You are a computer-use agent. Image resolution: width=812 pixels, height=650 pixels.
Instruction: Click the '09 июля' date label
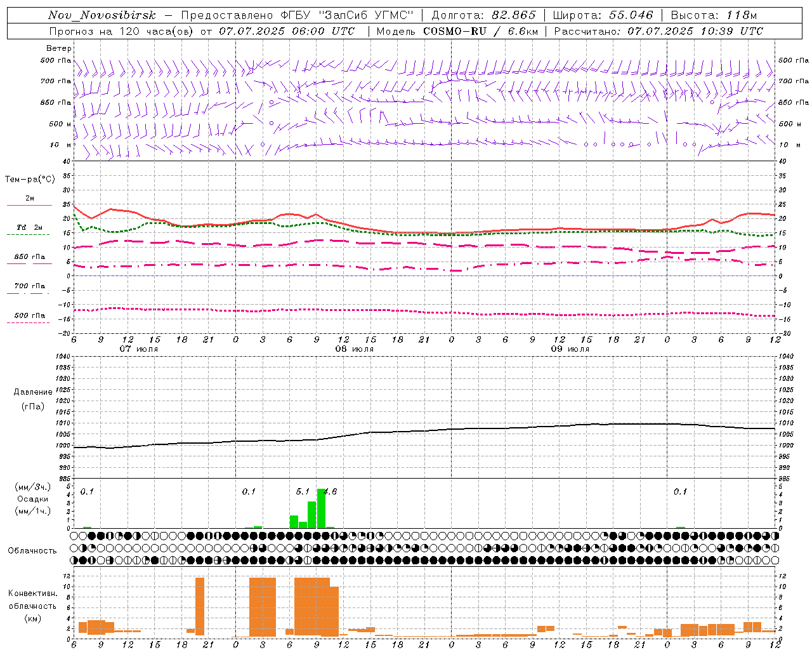tap(570, 349)
